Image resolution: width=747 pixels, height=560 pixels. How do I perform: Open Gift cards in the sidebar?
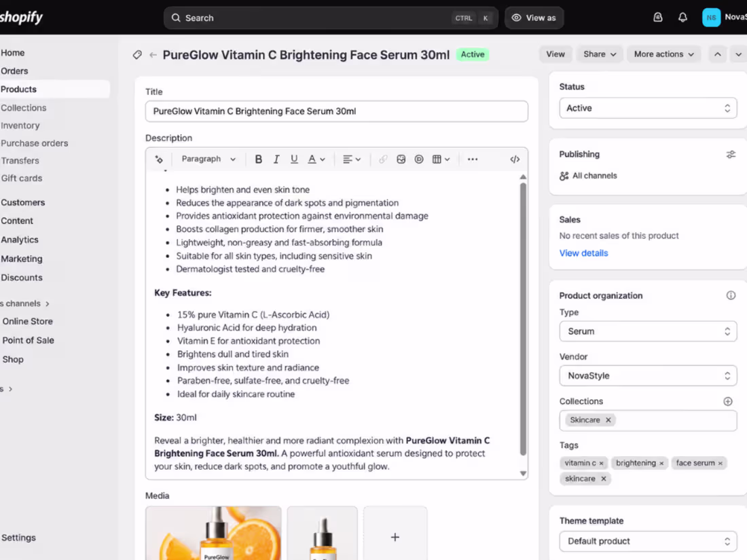coord(22,178)
